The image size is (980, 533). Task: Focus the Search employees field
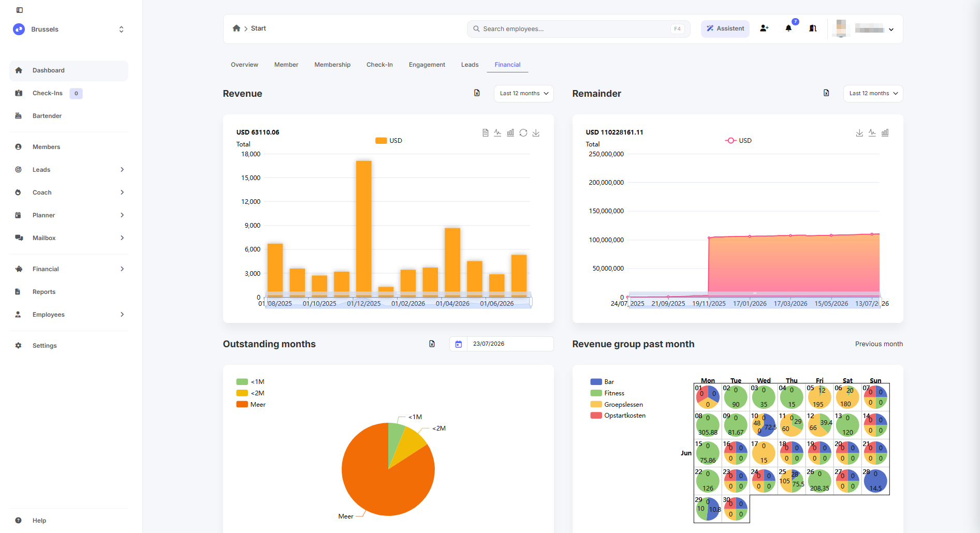pyautogui.click(x=578, y=29)
